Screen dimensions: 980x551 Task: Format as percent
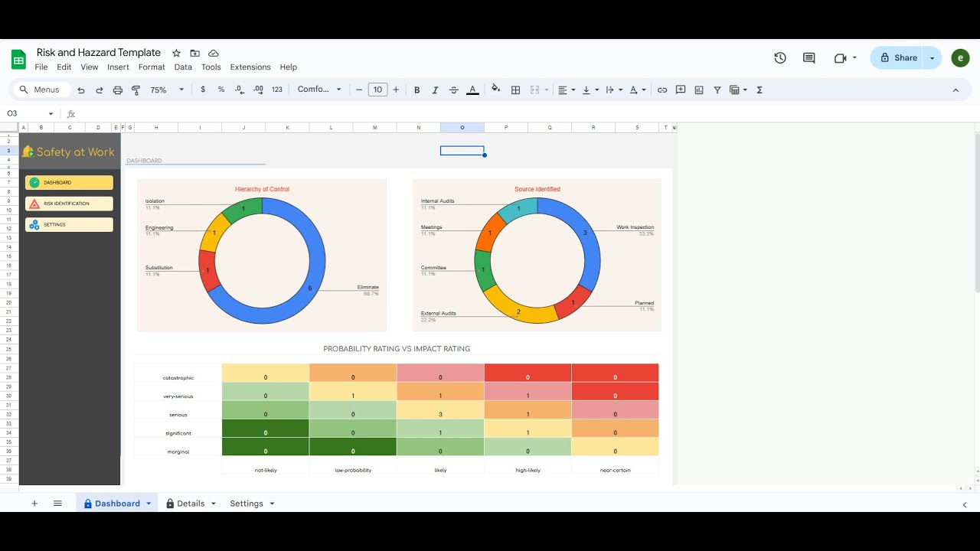click(x=221, y=90)
